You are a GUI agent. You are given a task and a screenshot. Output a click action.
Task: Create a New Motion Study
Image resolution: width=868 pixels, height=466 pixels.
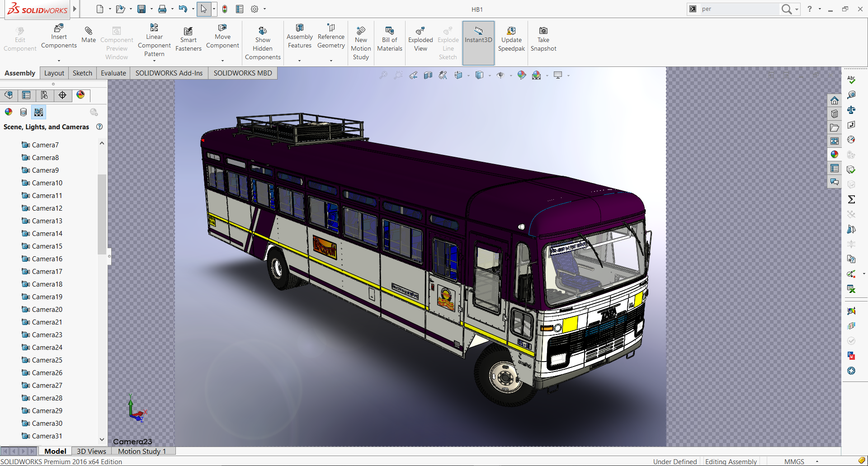click(361, 31)
